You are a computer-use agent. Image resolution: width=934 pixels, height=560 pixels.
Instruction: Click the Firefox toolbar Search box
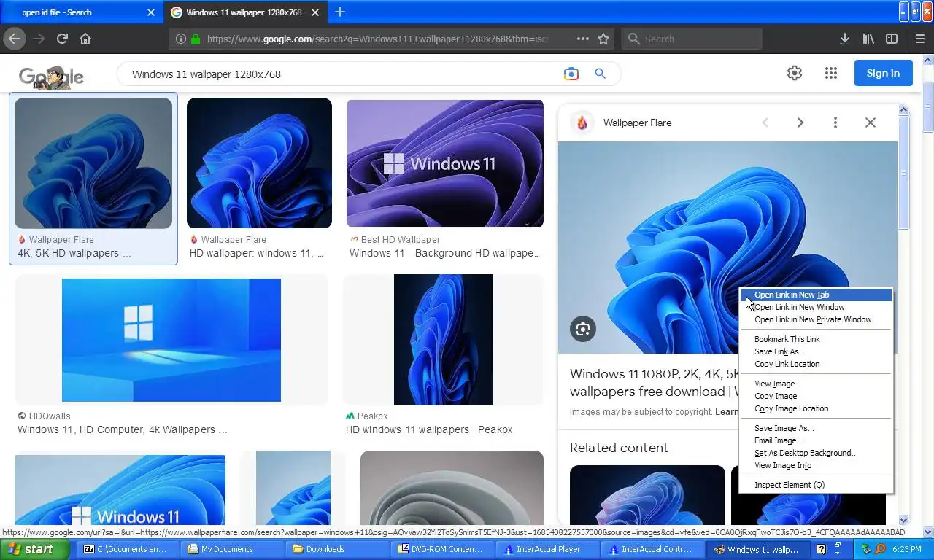coord(692,39)
